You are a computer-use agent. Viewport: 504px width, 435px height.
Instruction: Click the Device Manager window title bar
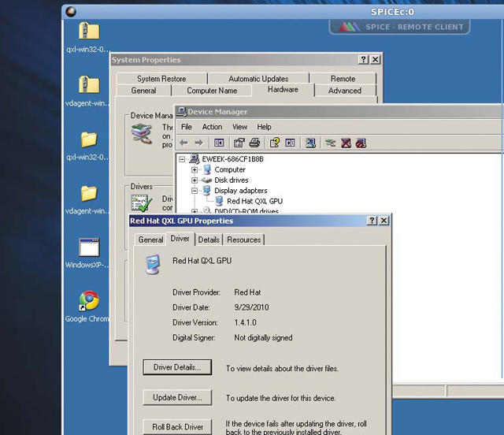click(x=339, y=112)
